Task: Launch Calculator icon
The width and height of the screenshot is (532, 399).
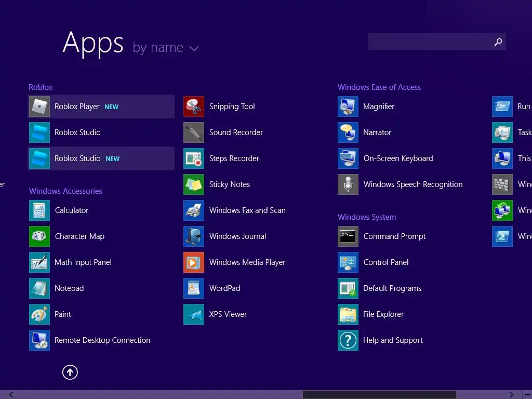Action: click(x=39, y=210)
